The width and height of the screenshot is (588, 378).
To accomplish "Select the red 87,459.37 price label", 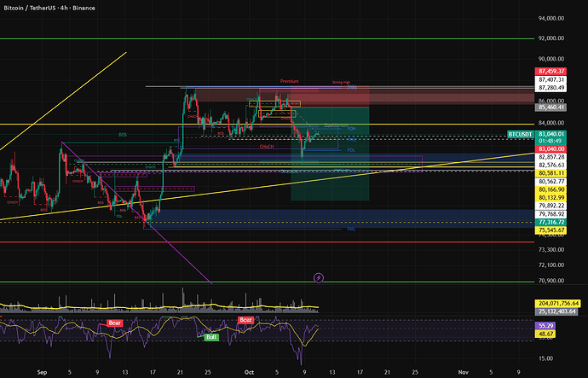I will (551, 72).
